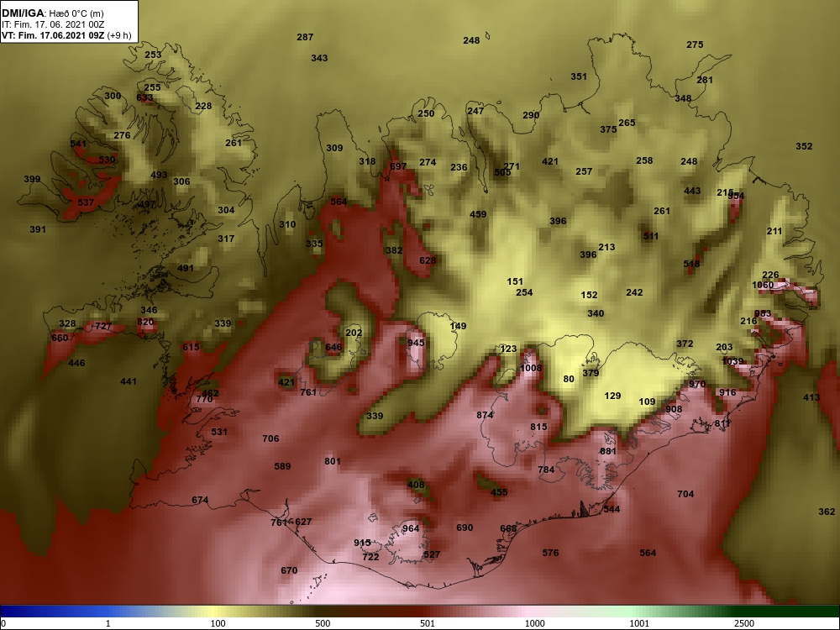Viewport: 840px width, 630px height.
Task: Click the map value 801
Action: point(333,461)
